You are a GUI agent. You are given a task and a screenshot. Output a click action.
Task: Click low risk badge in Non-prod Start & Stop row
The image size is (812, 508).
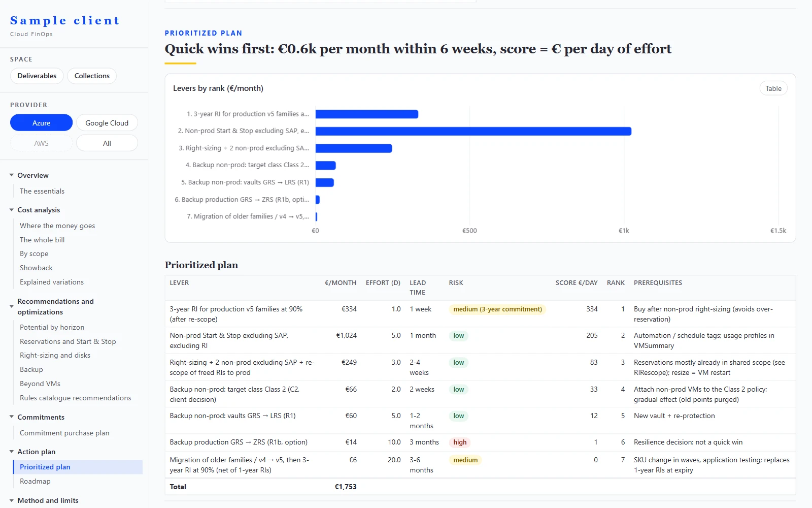tap(459, 335)
